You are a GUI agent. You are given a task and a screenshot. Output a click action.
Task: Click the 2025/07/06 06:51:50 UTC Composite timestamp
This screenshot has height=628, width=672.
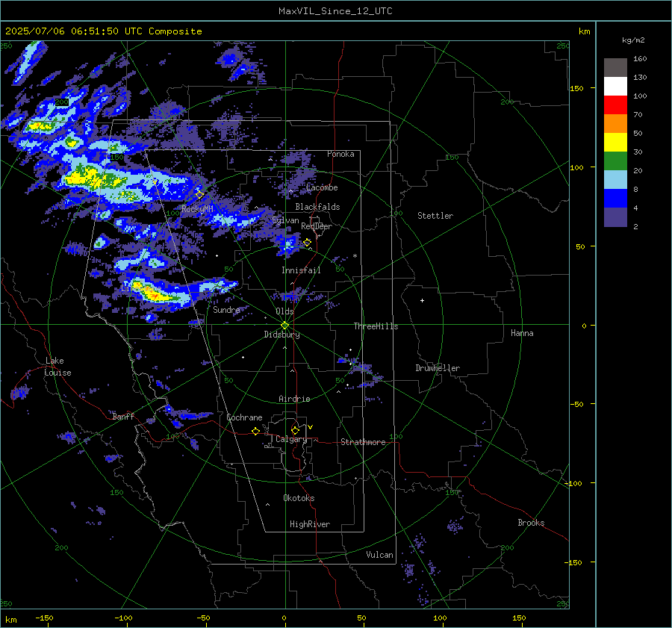pos(104,31)
